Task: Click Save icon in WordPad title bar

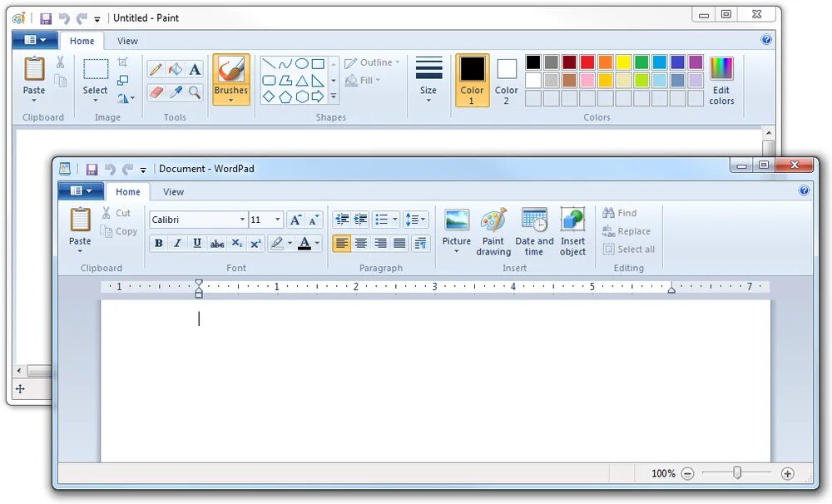Action: [92, 169]
